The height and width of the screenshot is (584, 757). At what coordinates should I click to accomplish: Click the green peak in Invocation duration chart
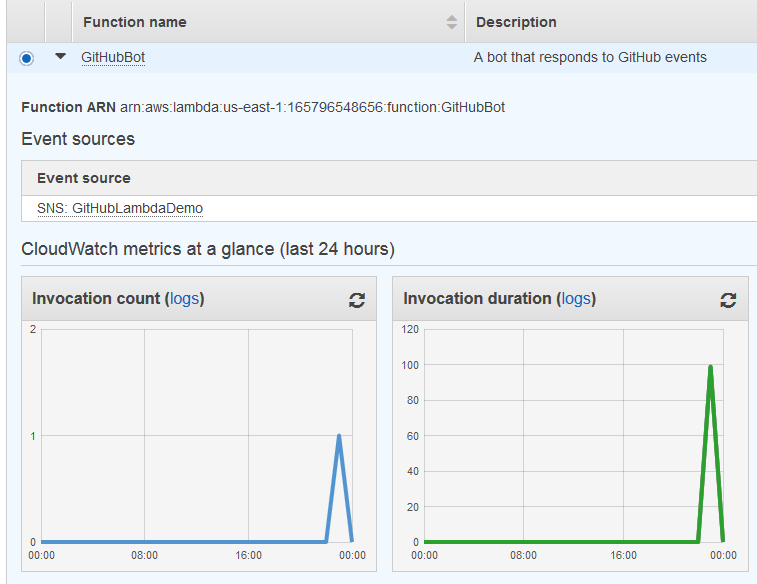point(710,366)
